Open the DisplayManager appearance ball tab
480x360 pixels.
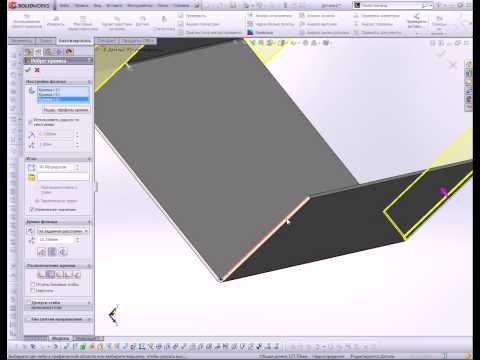tap(69, 52)
